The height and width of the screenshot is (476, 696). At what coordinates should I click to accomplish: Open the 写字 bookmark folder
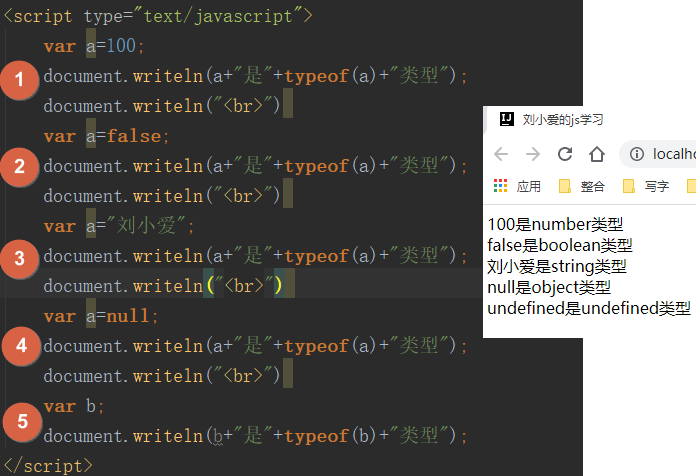click(x=646, y=186)
